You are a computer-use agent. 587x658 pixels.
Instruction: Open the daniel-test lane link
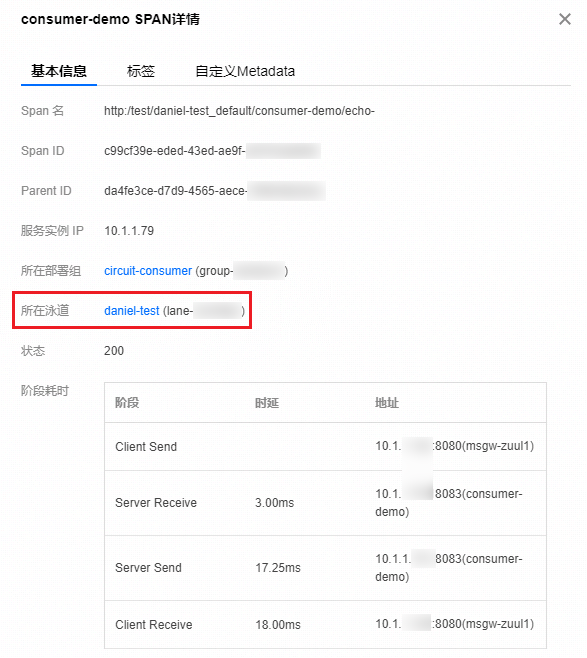[x=132, y=311]
